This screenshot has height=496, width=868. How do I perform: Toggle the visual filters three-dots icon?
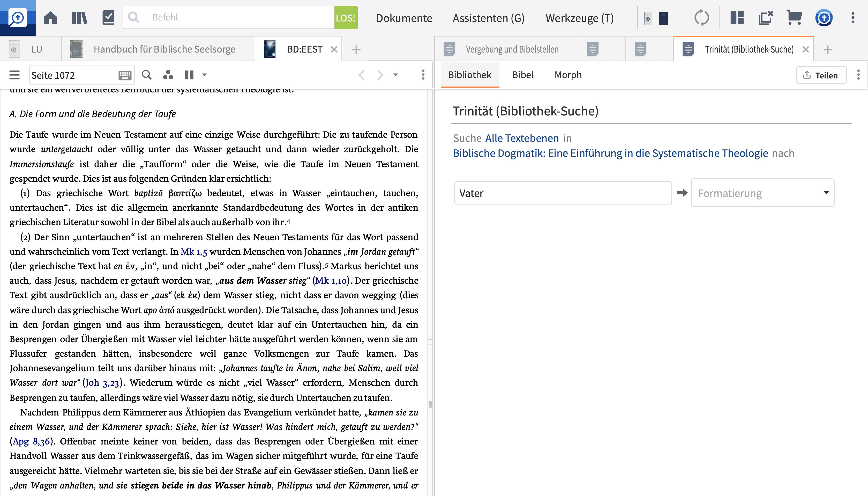pos(168,75)
